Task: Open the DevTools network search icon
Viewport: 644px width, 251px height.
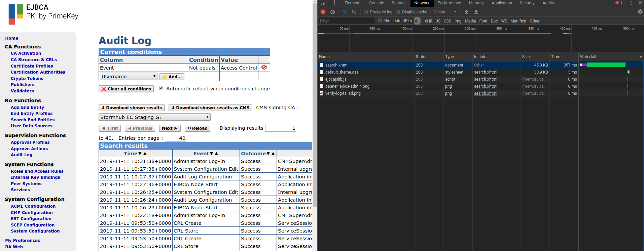Action: click(354, 12)
